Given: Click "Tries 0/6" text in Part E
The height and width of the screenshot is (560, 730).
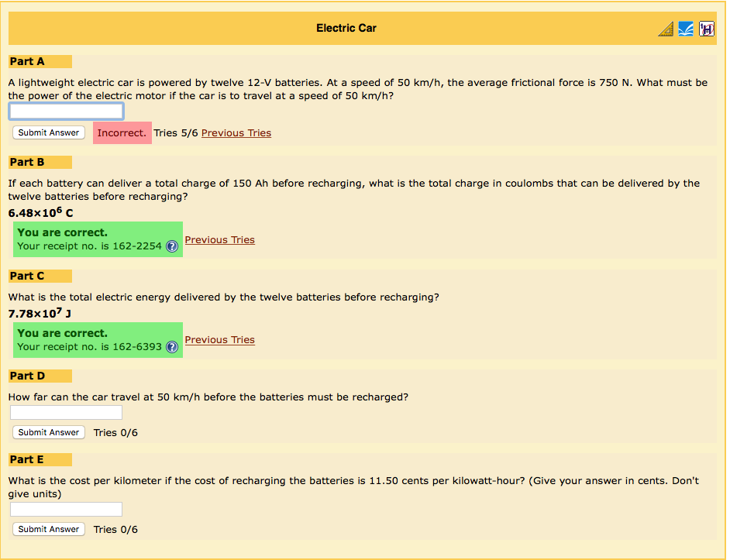Looking at the screenshot, I should 115,530.
